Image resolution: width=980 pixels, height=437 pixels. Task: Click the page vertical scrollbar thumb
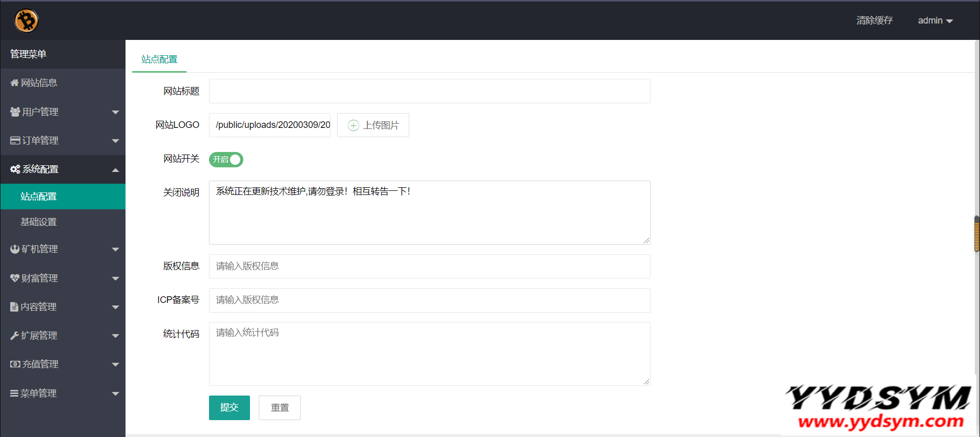coord(977,234)
